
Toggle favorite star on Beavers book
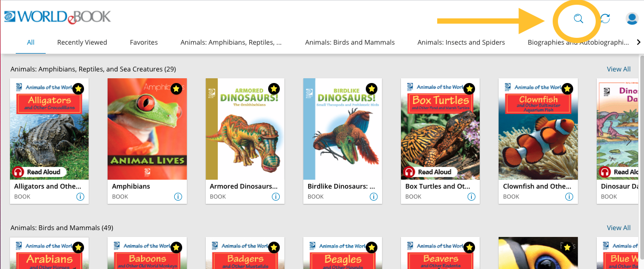click(469, 247)
